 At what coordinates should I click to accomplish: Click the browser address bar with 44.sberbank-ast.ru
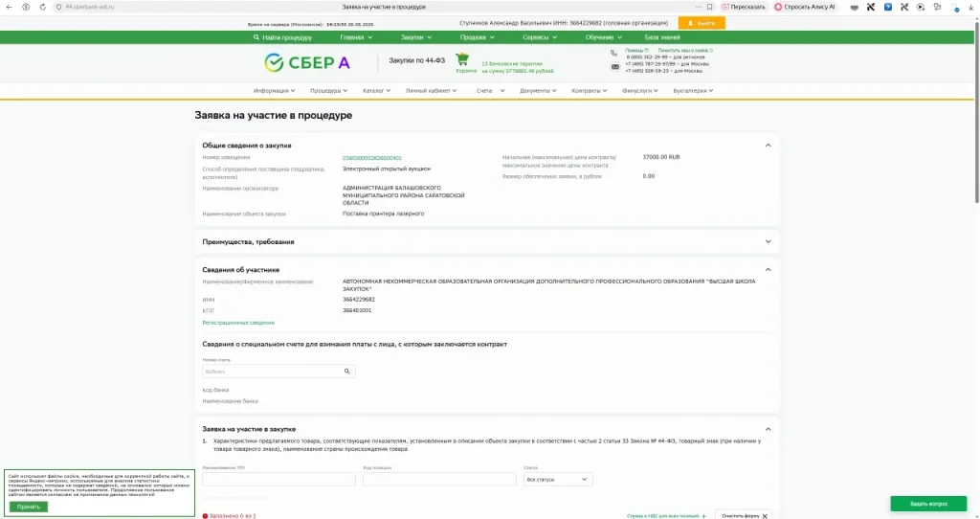click(89, 7)
